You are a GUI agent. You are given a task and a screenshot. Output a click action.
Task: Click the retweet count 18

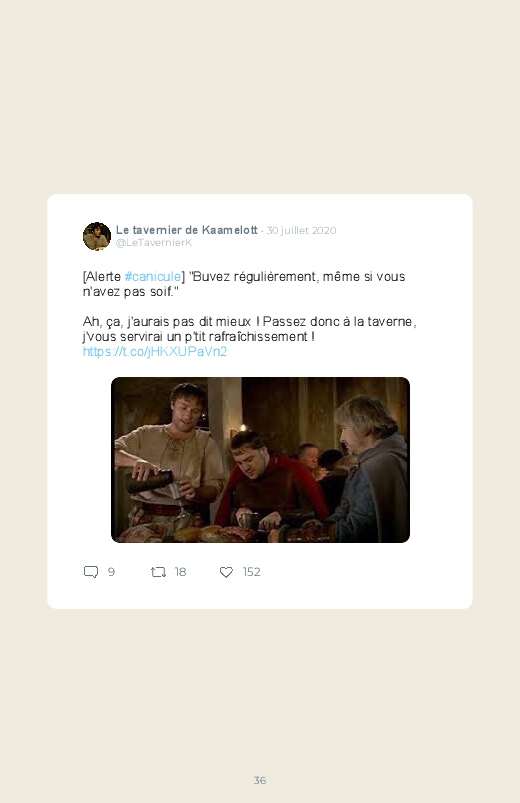(x=180, y=572)
